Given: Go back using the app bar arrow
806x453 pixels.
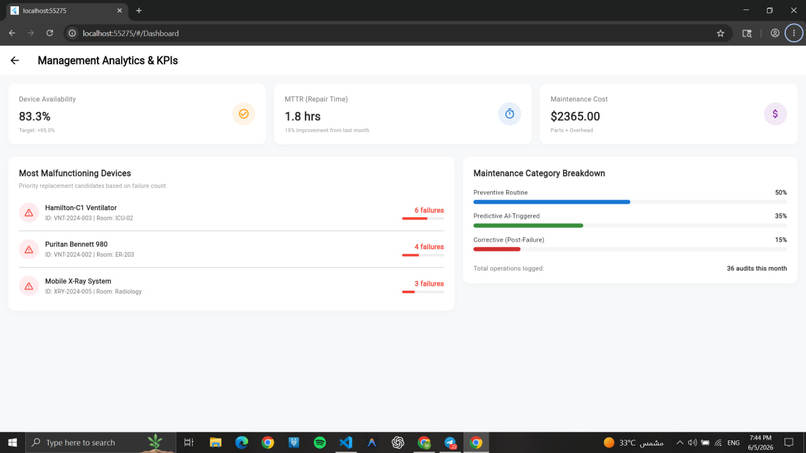Looking at the screenshot, I should click(14, 61).
